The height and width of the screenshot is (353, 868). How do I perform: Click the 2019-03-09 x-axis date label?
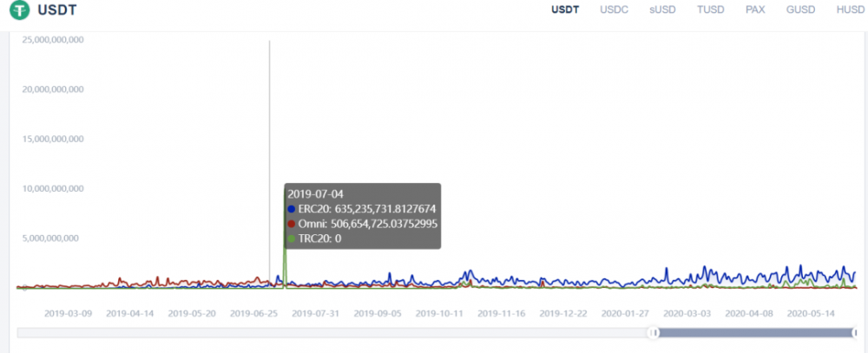(x=69, y=312)
